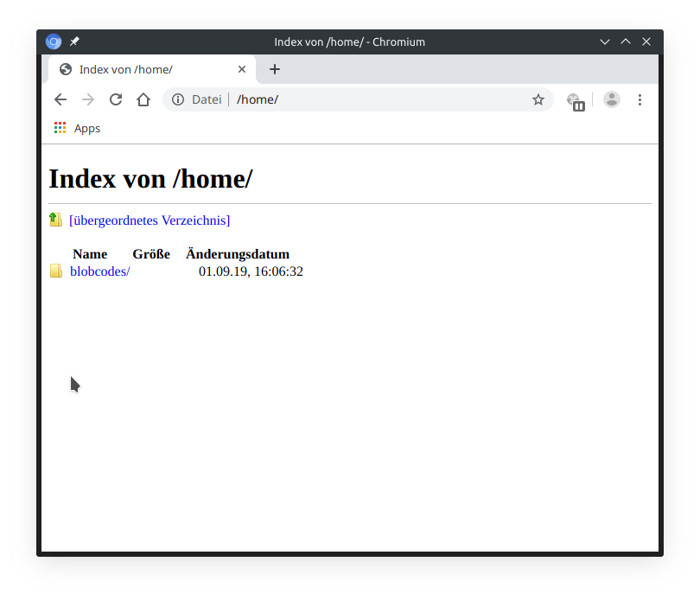700x600 pixels.
Task: Toggle the pin icon in the title bar
Action: point(74,41)
